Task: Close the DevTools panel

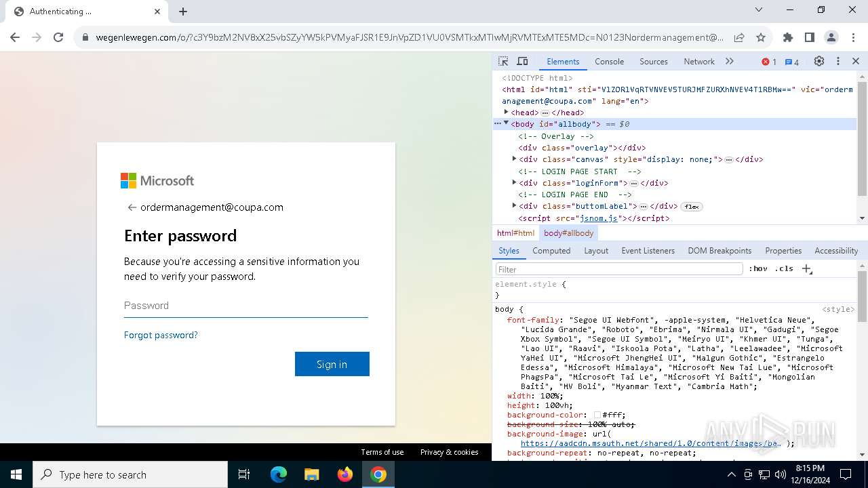Action: pos(856,61)
